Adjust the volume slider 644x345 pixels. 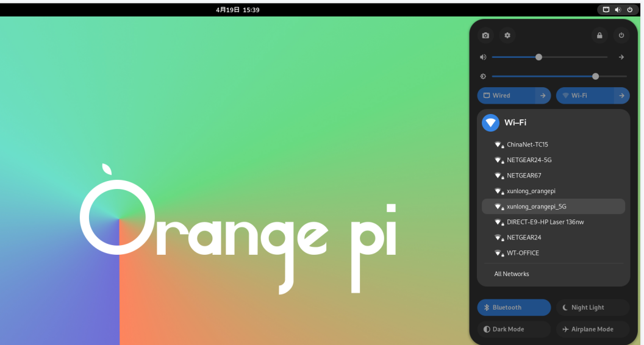coord(549,57)
